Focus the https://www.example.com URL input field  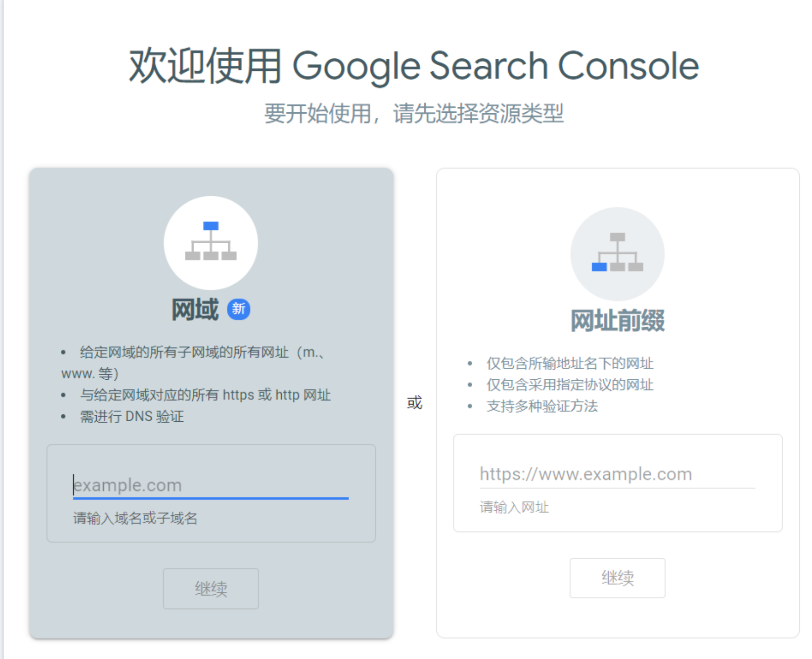(x=617, y=474)
